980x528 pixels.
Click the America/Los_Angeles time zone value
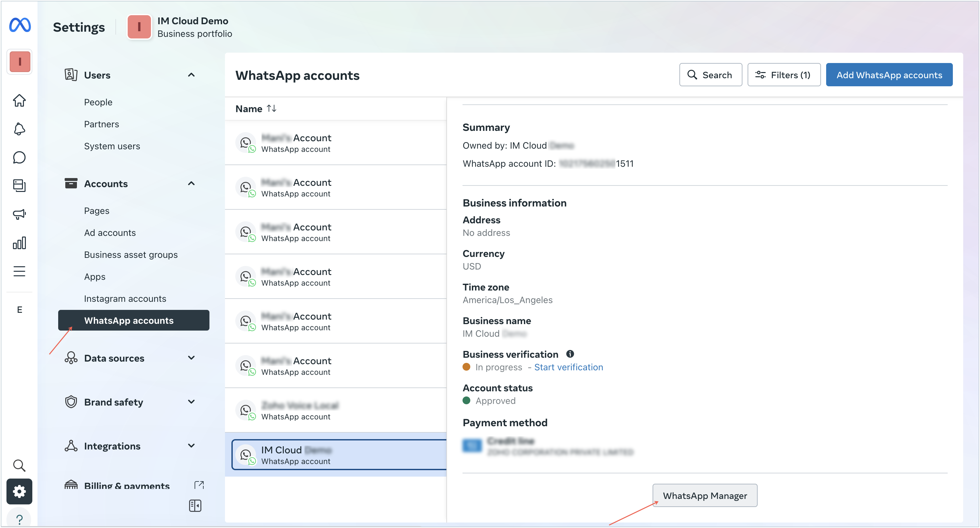coord(507,300)
